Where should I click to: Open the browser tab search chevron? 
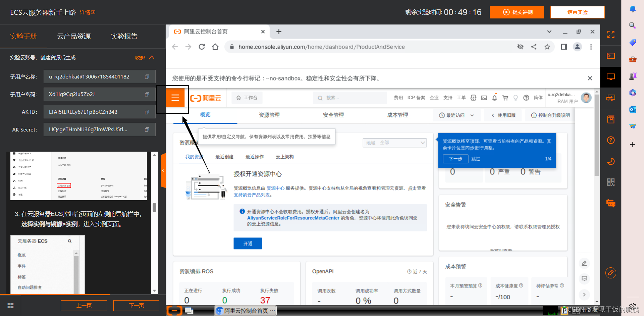click(x=549, y=32)
